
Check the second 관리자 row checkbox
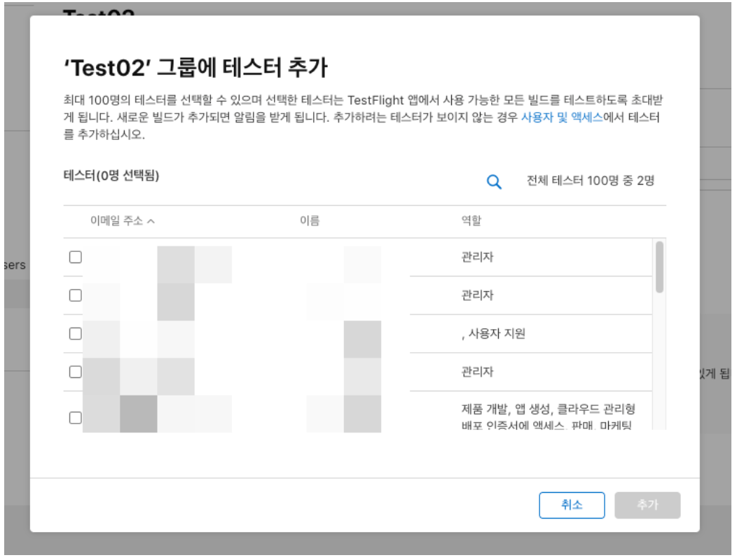coord(75,295)
